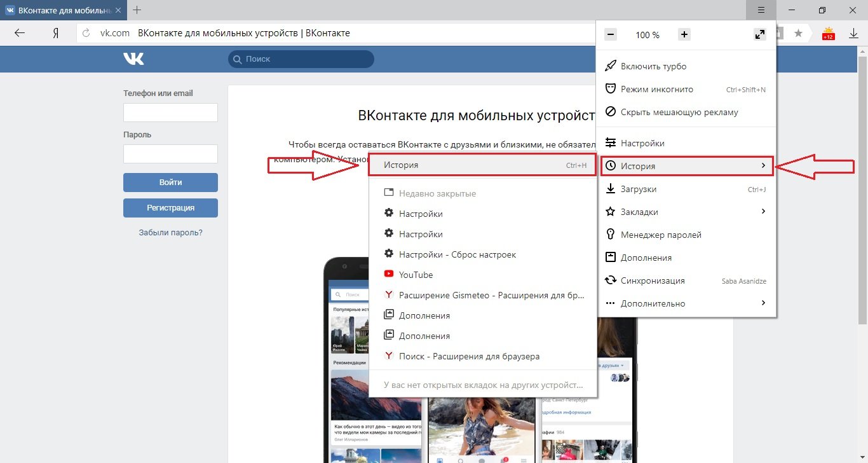The width and height of the screenshot is (868, 463).
Task: Follow the Забыли пароль? link
Action: tap(170, 233)
